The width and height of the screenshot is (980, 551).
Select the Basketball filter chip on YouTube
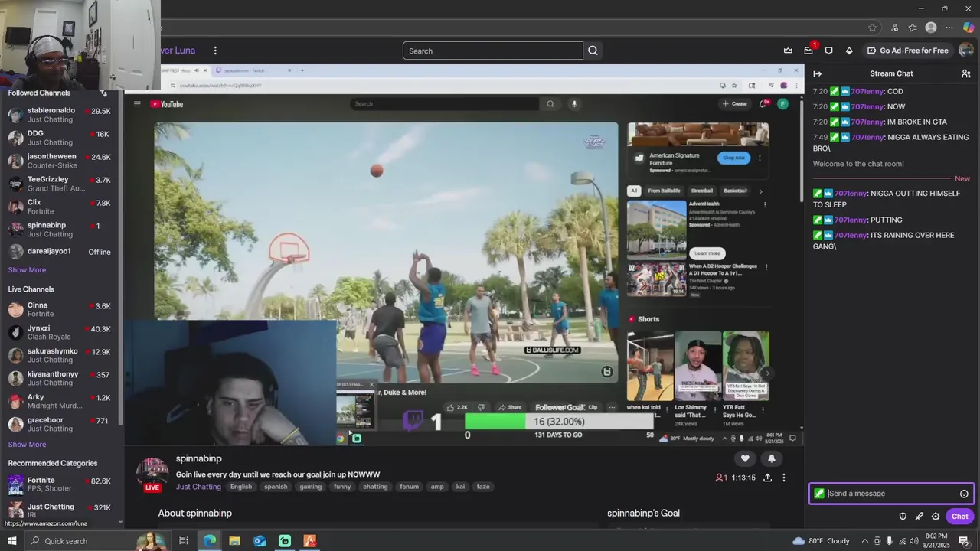pyautogui.click(x=735, y=191)
